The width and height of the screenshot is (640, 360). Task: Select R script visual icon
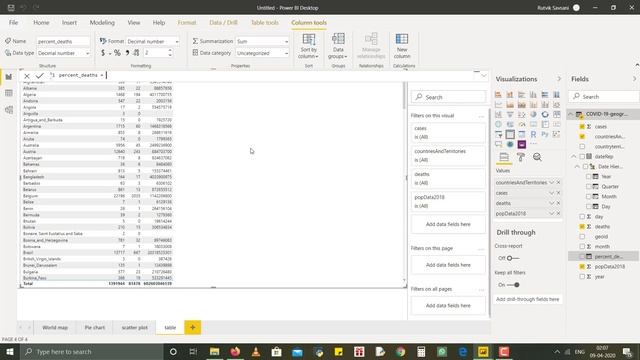tap(533, 134)
